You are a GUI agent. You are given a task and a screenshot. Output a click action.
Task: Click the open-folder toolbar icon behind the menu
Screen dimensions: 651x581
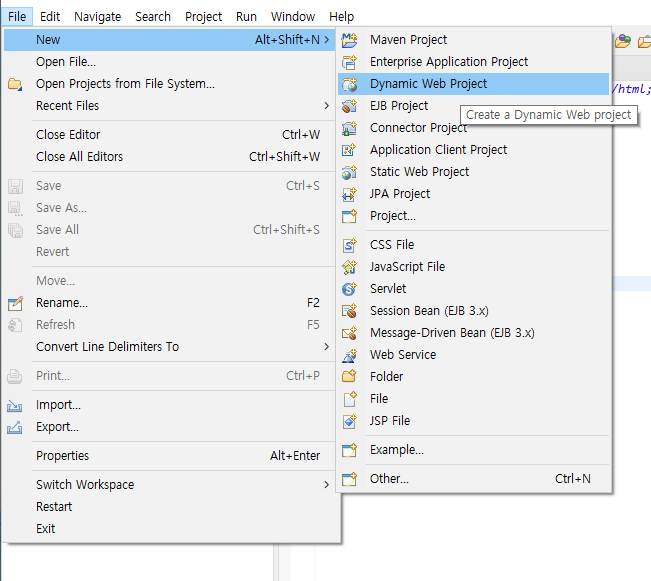pos(623,41)
